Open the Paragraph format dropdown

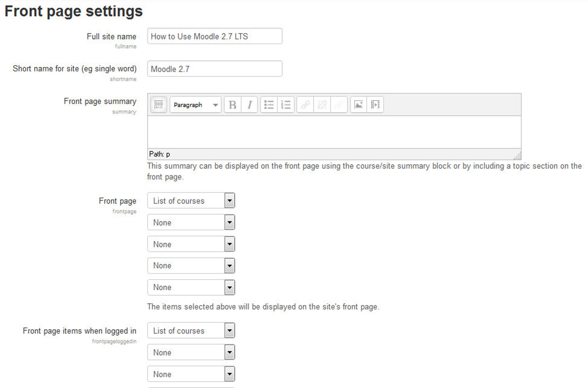tap(195, 105)
